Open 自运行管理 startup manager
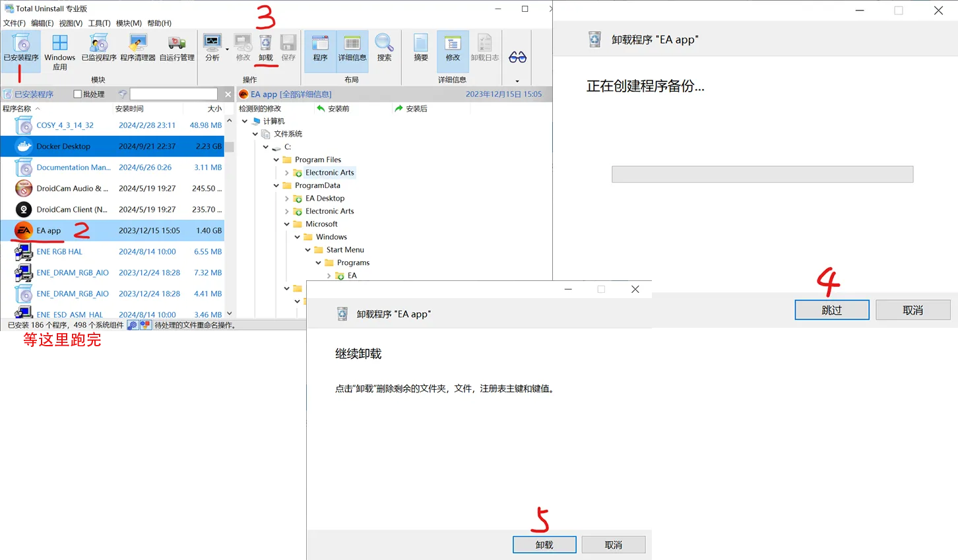Viewport: 958px width, 560px height. tap(177, 48)
